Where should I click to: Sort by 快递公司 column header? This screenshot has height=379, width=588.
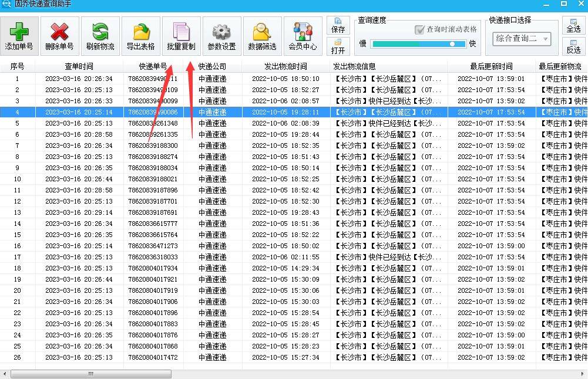[213, 67]
